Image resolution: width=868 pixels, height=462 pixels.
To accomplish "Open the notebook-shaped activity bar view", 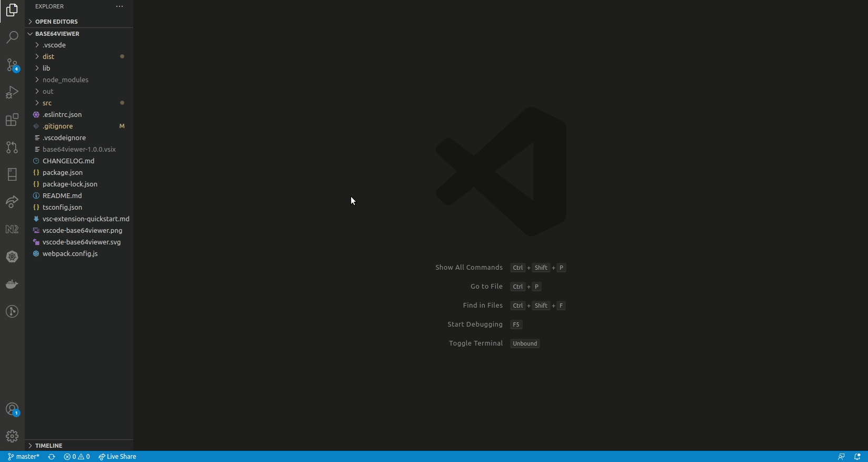I will click(12, 174).
